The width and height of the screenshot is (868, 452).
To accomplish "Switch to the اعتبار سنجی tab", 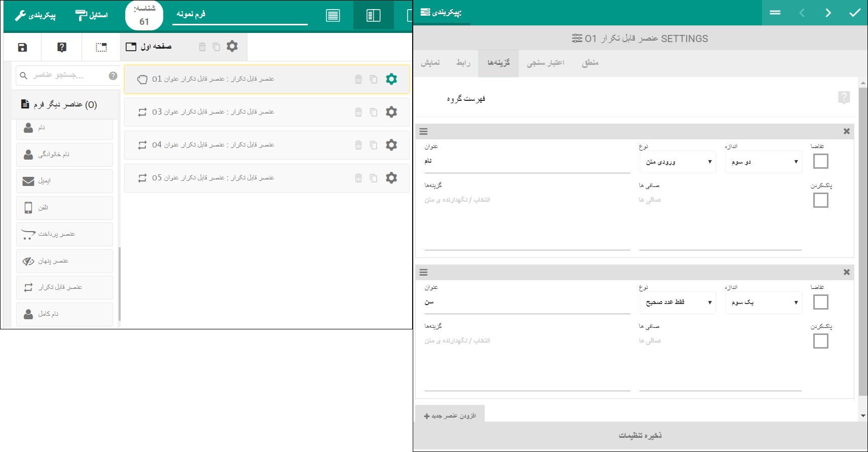I will (x=546, y=63).
